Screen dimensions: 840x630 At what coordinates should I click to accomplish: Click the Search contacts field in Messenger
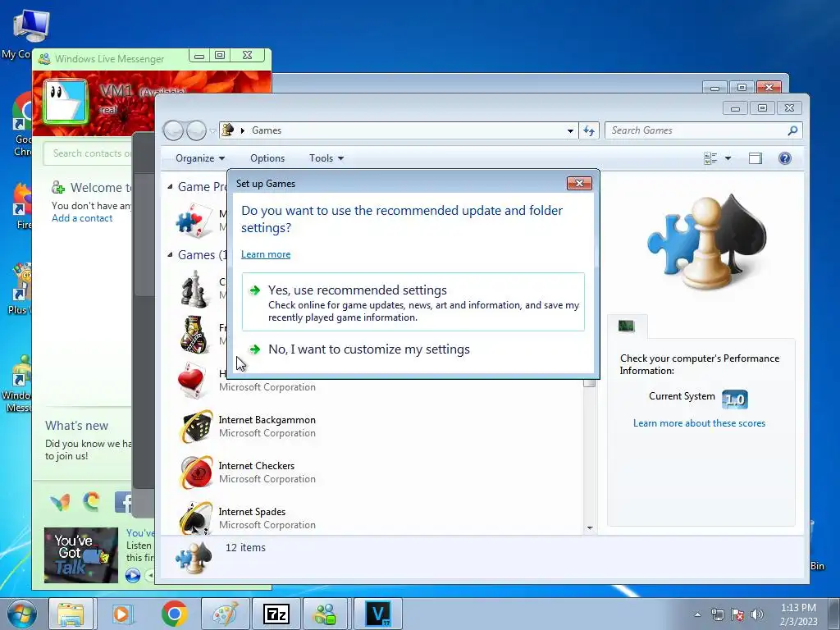(x=89, y=153)
